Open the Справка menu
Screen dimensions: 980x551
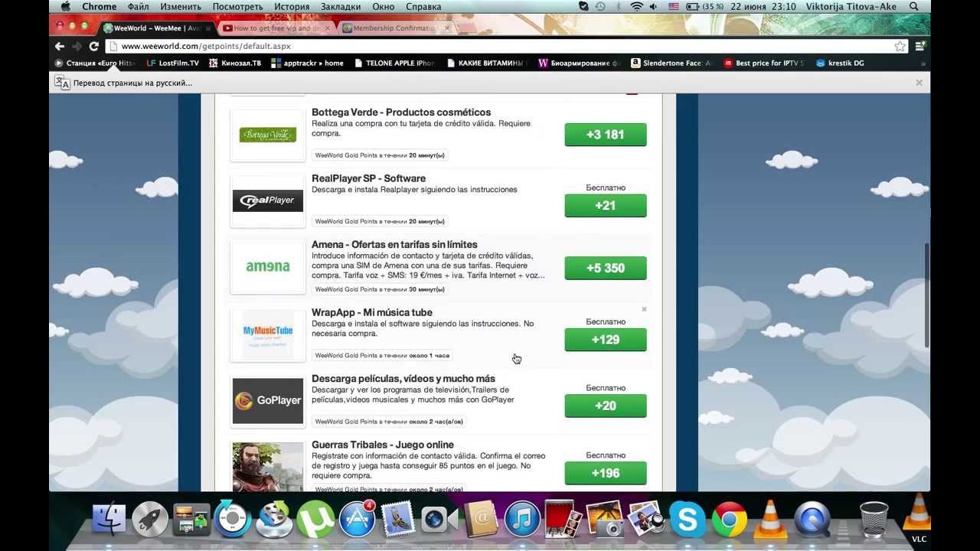point(423,7)
